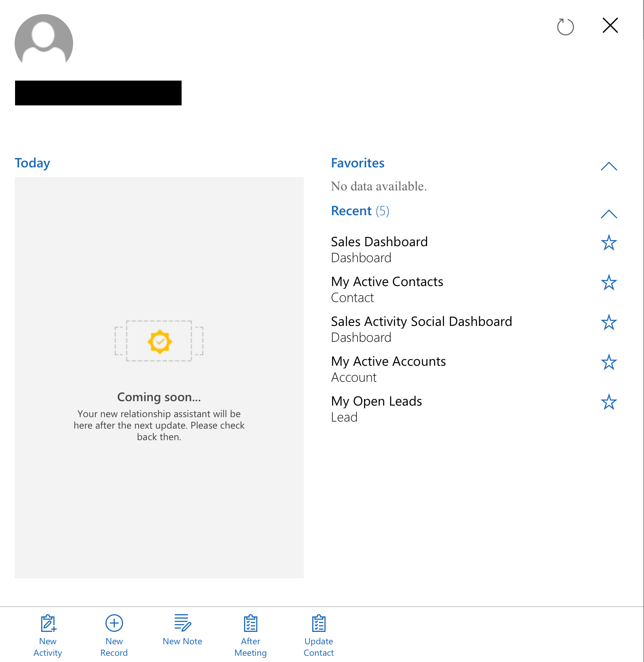Toggle star for Sales Activity Social Dashboard
Image resolution: width=644 pixels, height=662 pixels.
(609, 322)
